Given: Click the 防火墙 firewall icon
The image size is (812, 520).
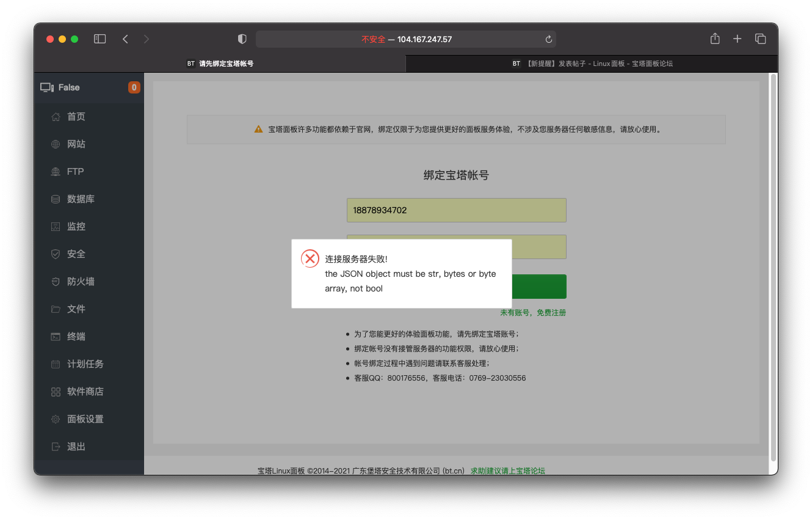Looking at the screenshot, I should [56, 282].
